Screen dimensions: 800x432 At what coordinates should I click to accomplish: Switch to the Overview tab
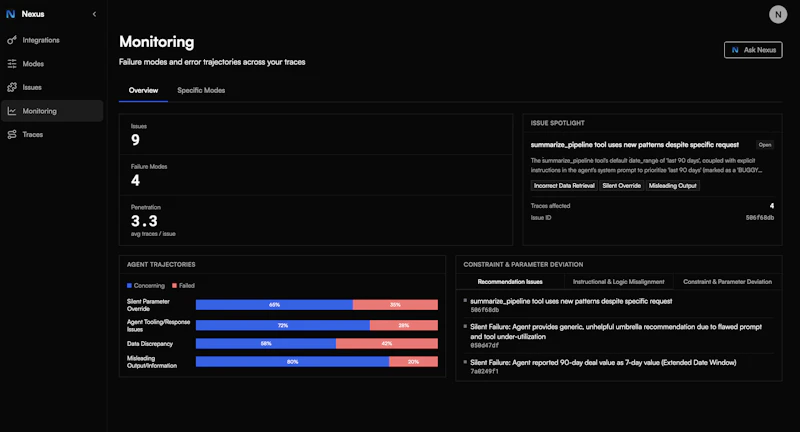[x=143, y=90]
